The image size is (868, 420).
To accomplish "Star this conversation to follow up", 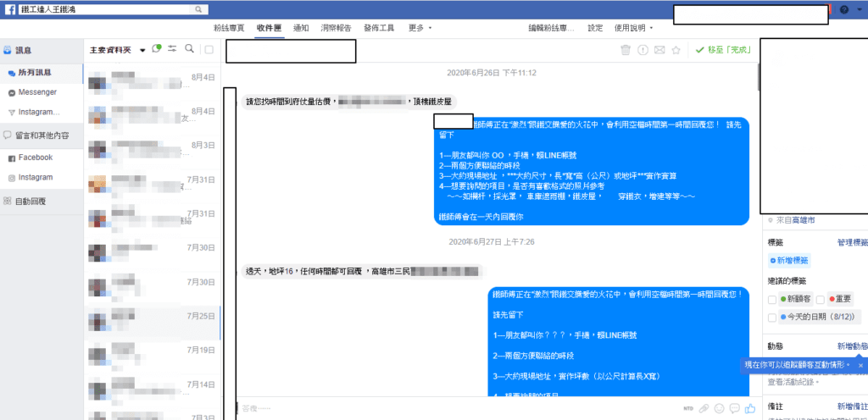I will [676, 50].
